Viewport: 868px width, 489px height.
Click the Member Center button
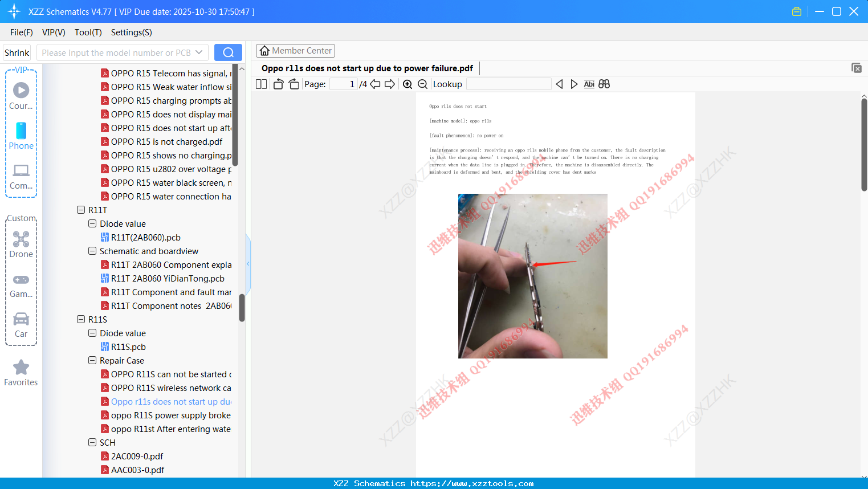pos(295,50)
